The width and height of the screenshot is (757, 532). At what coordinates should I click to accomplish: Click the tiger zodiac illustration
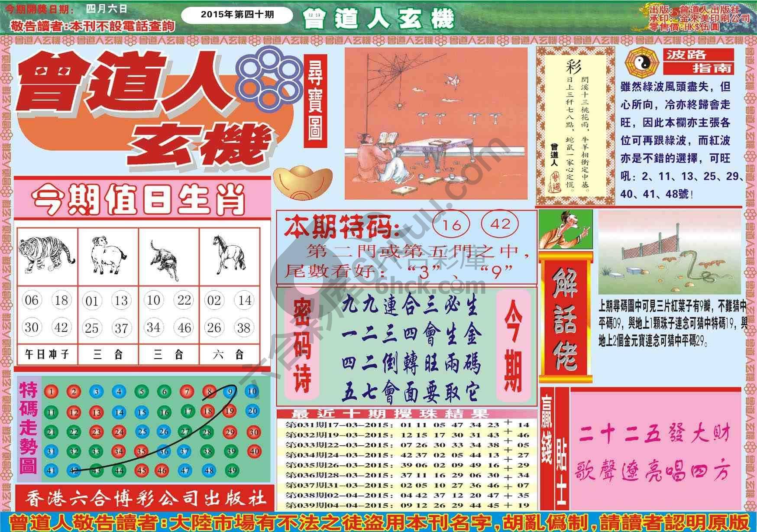tap(47, 256)
